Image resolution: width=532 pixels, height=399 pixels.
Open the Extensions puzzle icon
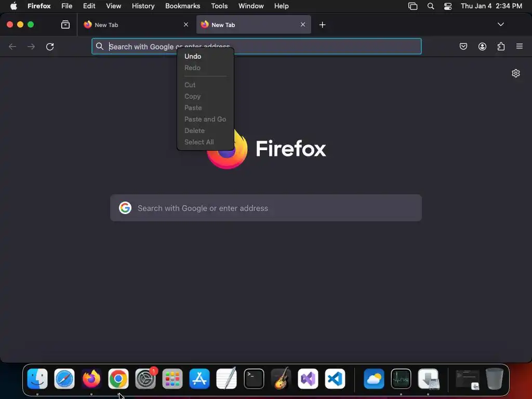[501, 46]
